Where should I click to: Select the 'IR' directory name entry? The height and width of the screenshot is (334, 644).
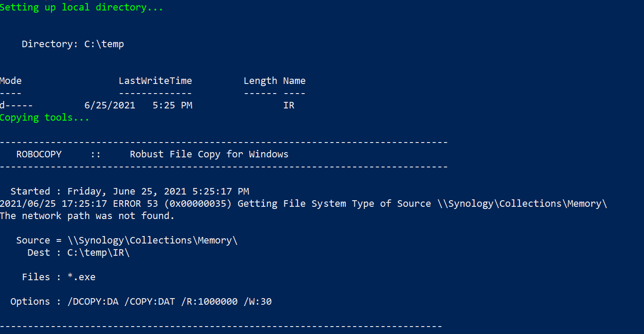289,105
